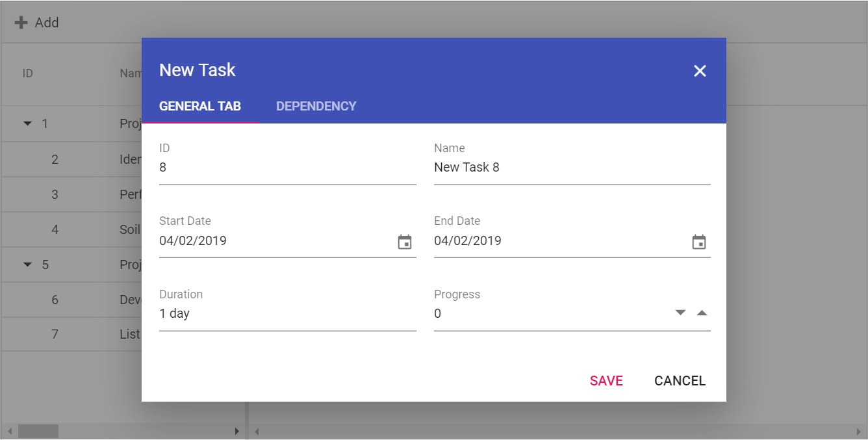Save the new task
Viewport: 868px width, 440px height.
(x=606, y=381)
